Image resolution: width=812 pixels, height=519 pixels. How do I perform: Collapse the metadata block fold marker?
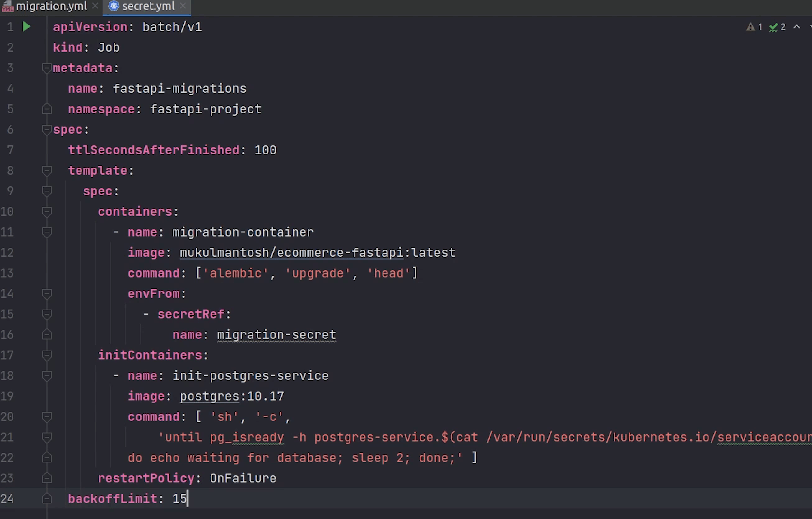pos(47,68)
